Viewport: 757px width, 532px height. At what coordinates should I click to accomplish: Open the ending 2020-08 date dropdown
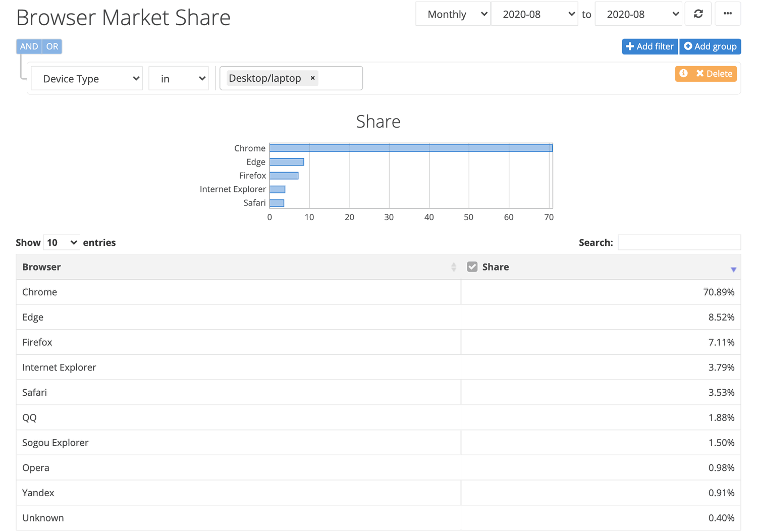[638, 14]
